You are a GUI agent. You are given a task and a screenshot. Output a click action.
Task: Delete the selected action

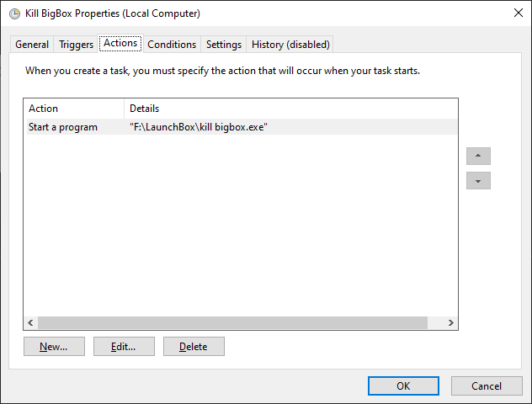194,346
